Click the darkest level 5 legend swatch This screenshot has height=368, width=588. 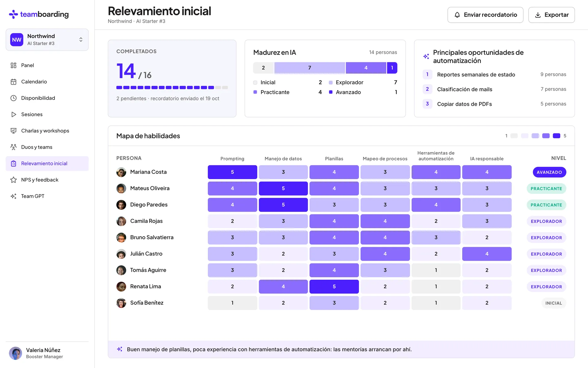pos(556,136)
